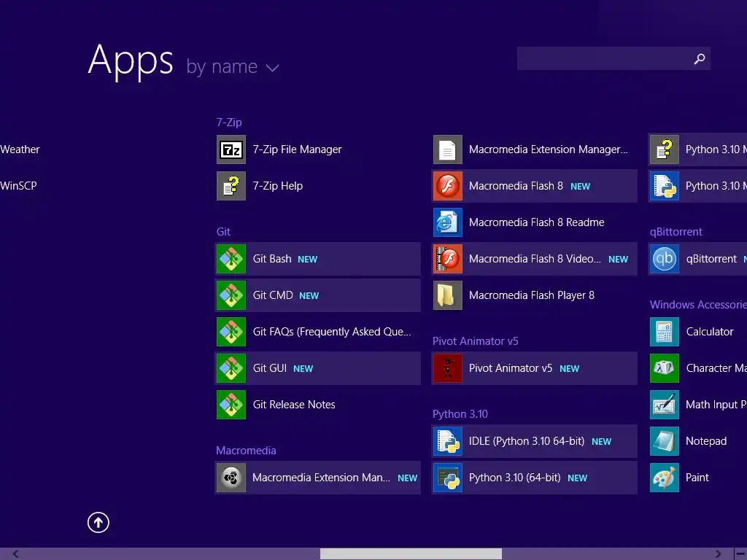Click the 'Macromedia Flash 8 Readme' label
747x560 pixels.
pyautogui.click(x=536, y=222)
